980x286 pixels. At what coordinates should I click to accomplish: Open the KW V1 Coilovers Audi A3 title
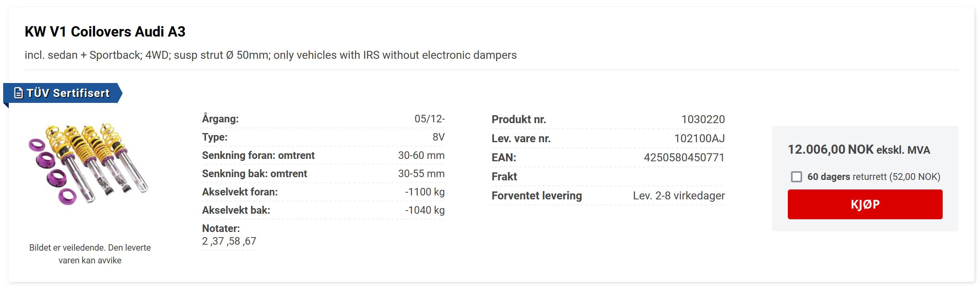105,32
